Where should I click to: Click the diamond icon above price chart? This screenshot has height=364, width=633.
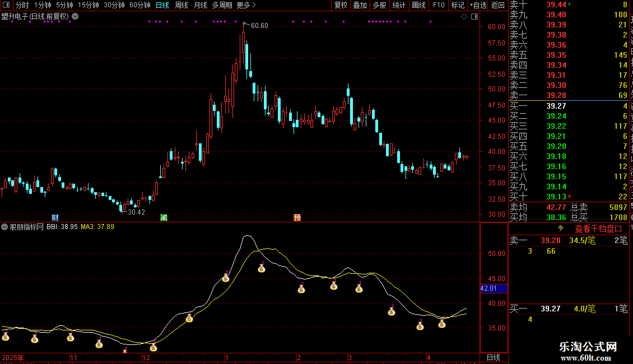pos(464,17)
